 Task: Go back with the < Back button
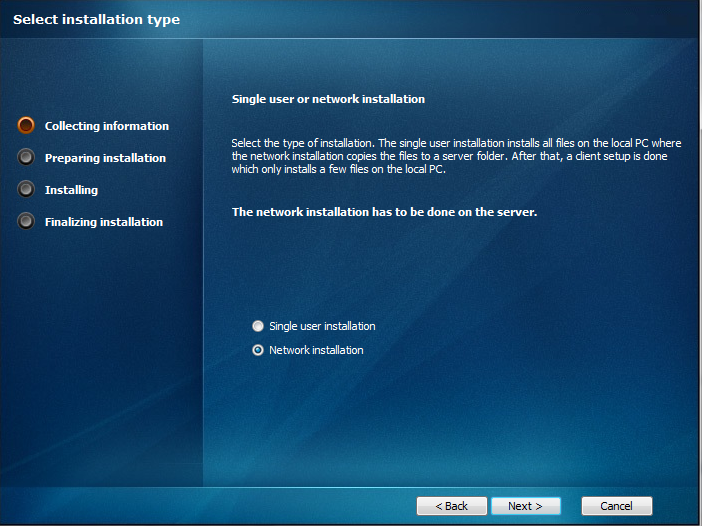[451, 506]
